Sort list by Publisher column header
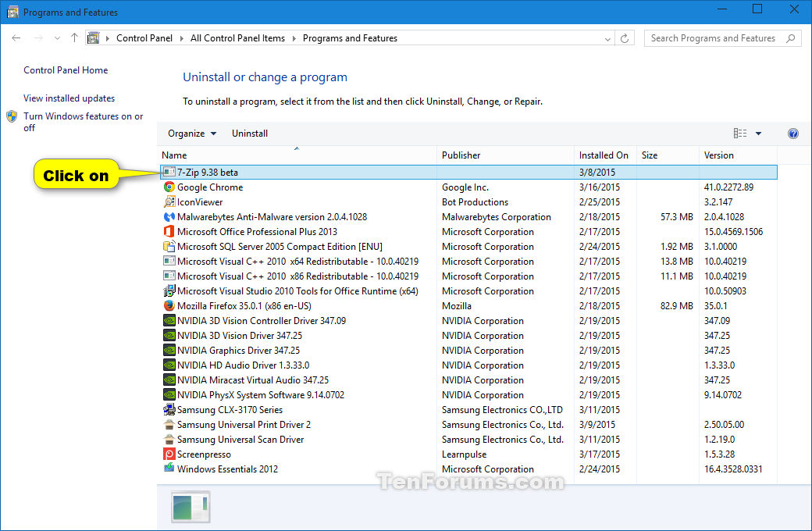The height and width of the screenshot is (531, 812). click(461, 155)
